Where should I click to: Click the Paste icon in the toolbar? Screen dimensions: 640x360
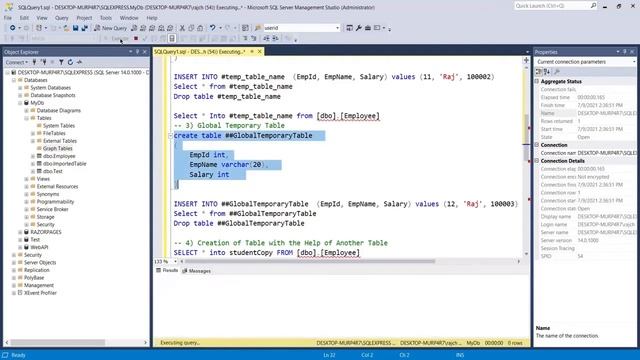click(x=200, y=28)
